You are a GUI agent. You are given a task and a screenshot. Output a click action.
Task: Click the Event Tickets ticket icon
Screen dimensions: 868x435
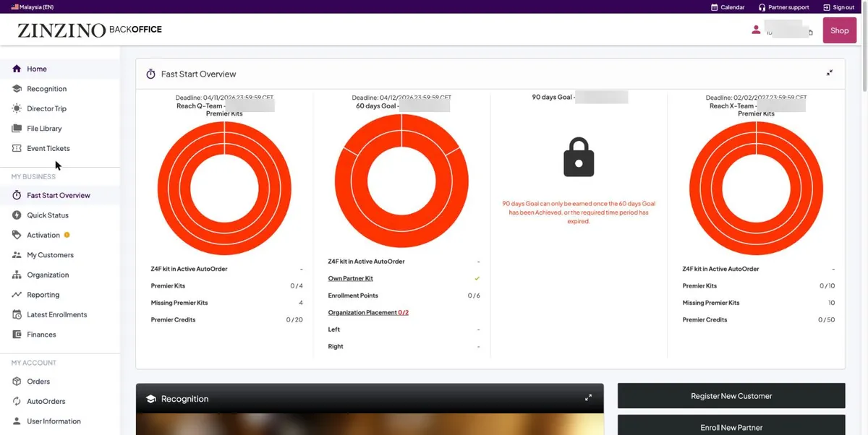coord(17,148)
